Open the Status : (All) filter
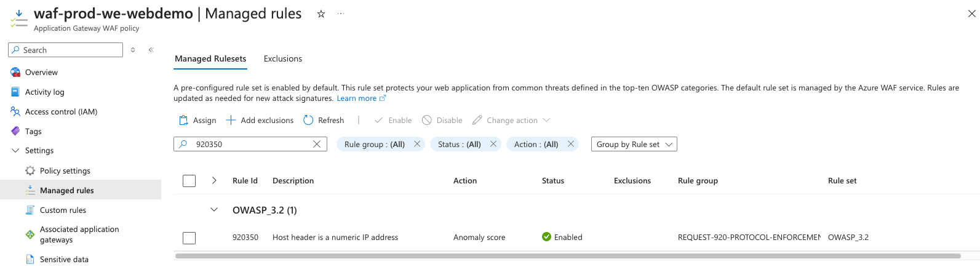This screenshot has width=980, height=272. (x=459, y=144)
